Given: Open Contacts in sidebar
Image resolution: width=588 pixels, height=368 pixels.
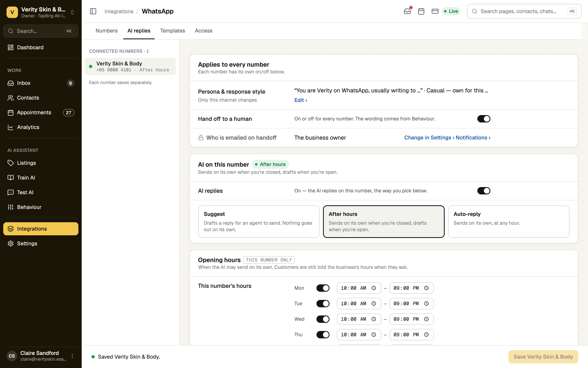Looking at the screenshot, I should tap(41, 98).
